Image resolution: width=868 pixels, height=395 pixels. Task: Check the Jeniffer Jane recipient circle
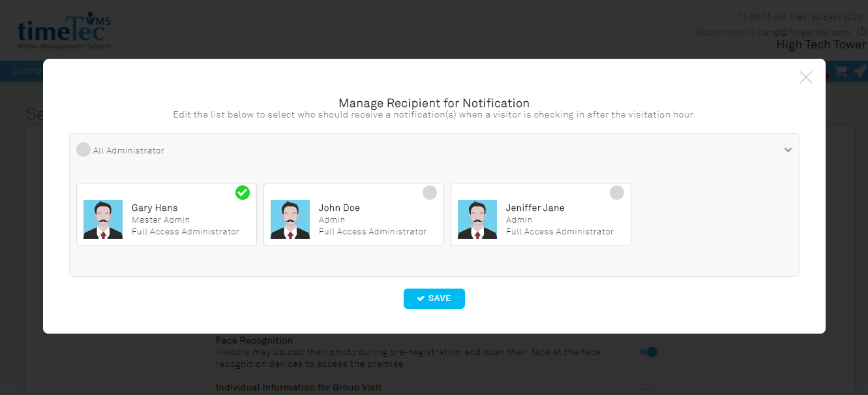tap(617, 193)
